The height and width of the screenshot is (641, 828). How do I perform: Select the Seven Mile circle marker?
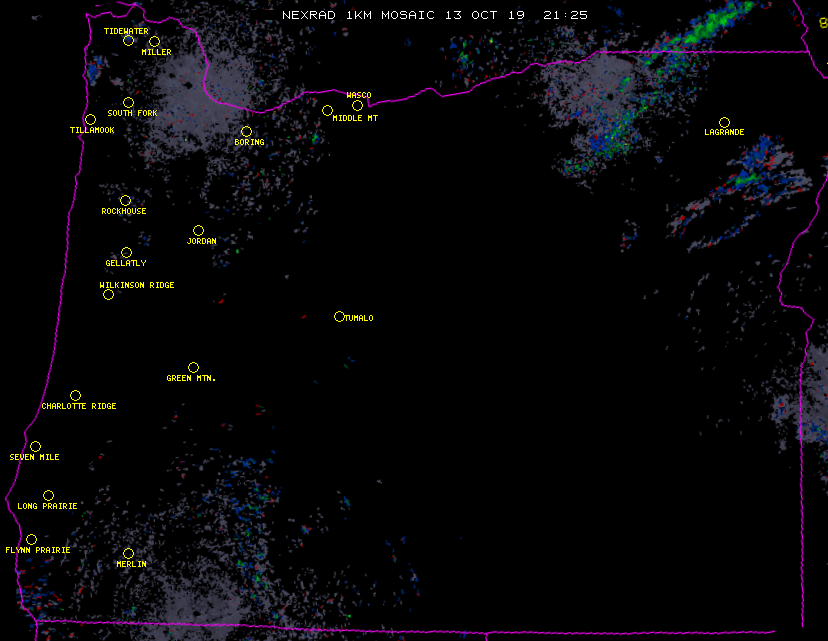[35, 446]
